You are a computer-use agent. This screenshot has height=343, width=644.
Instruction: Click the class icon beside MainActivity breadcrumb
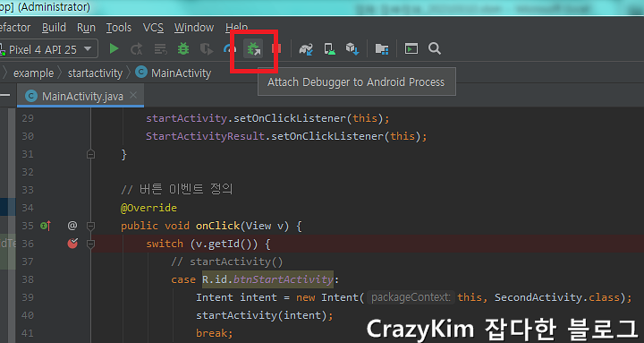tap(141, 73)
